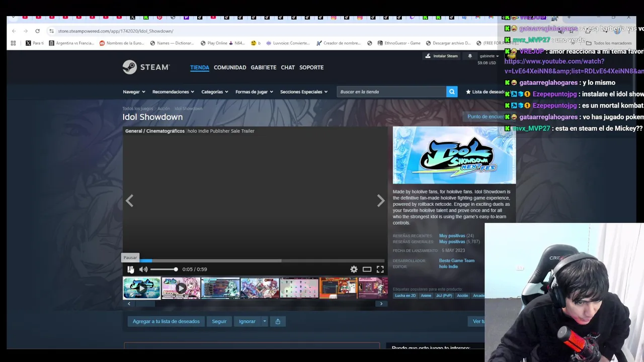Expand Recomendaciones dropdown

[173, 92]
